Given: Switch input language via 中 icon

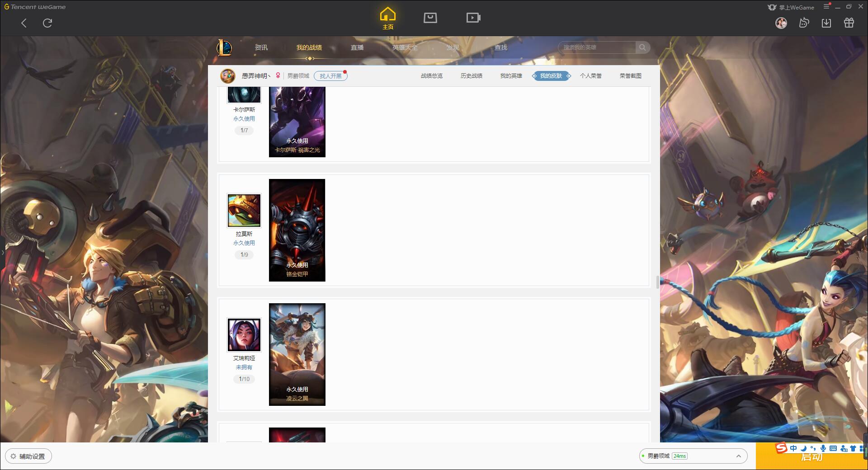Looking at the screenshot, I should pos(793,448).
